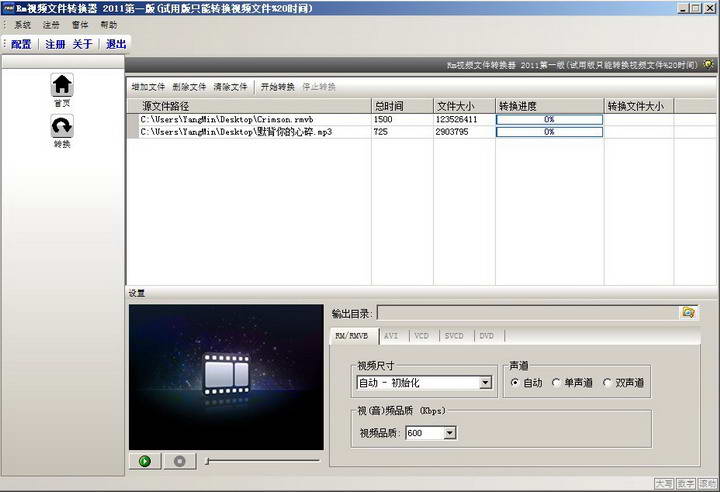Click the folder browse icon for 输出目录
The image size is (720, 492).
tap(688, 312)
